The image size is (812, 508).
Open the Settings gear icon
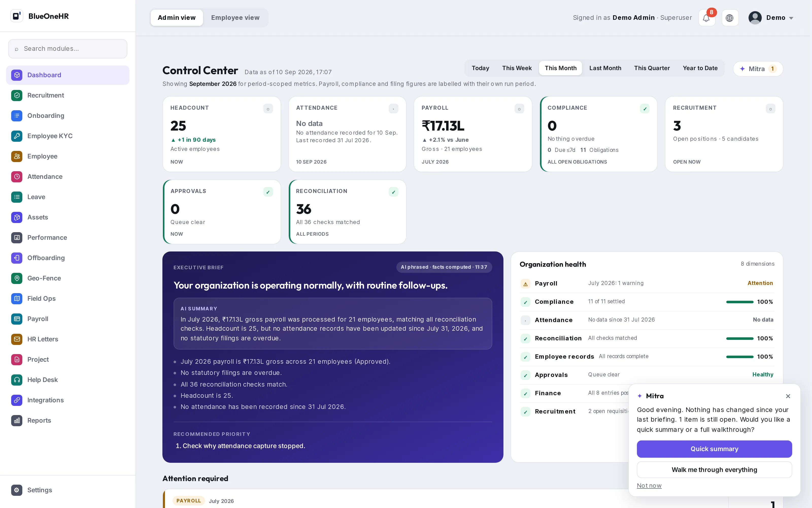17,490
